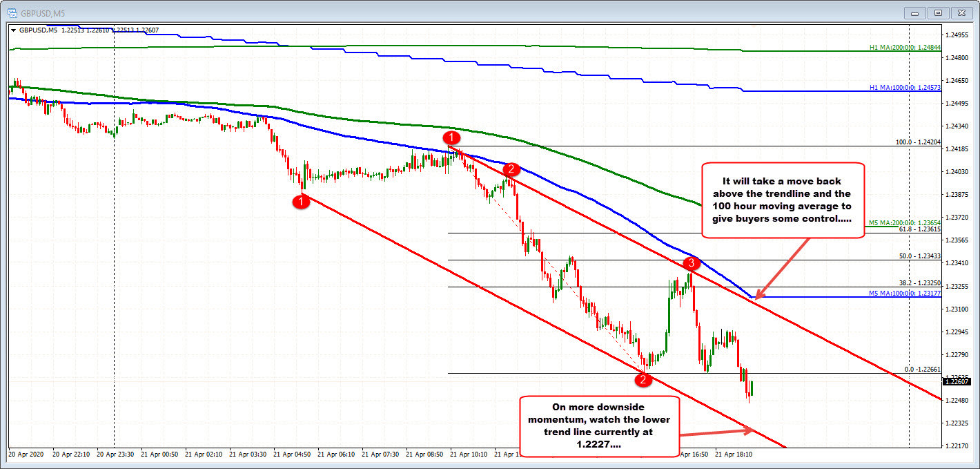This screenshot has height=469, width=980.
Task: Maximize the GBPUSD,M5 chart window
Action: click(938, 12)
